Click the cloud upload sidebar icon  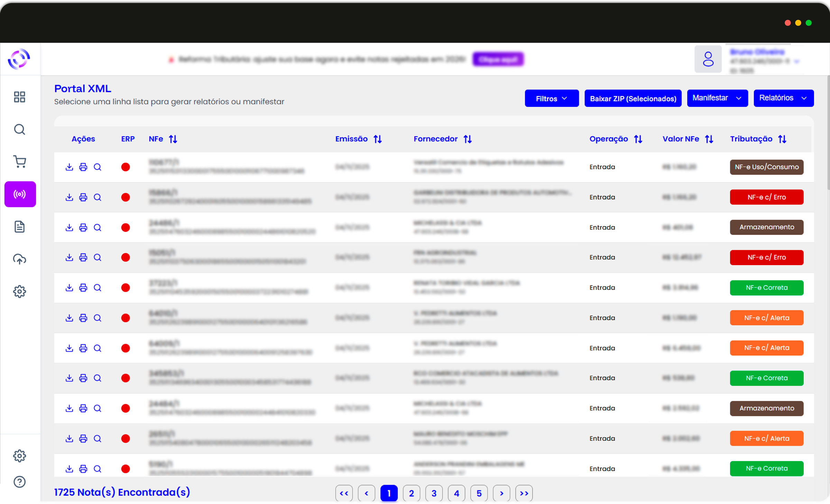tap(19, 259)
